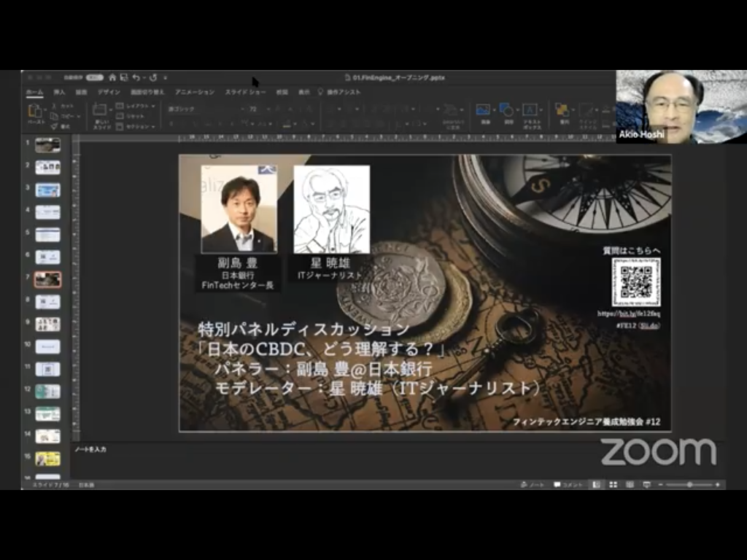Select slide 7 thumbnail
The height and width of the screenshot is (560, 747).
pos(47,279)
